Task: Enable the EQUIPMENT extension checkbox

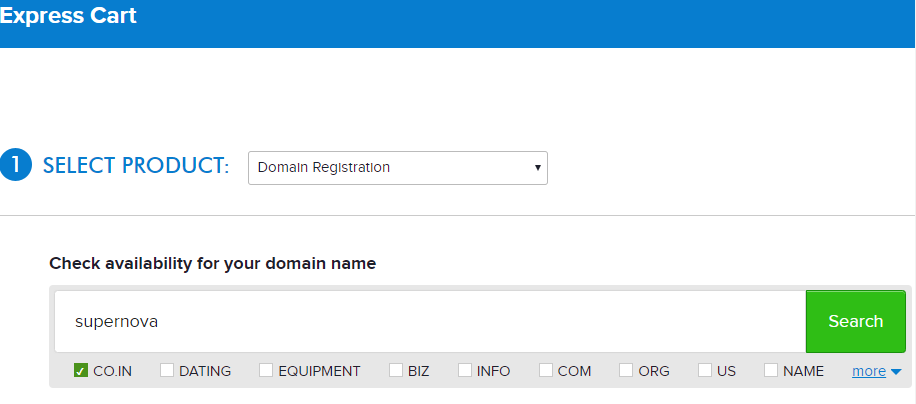Action: [x=266, y=370]
